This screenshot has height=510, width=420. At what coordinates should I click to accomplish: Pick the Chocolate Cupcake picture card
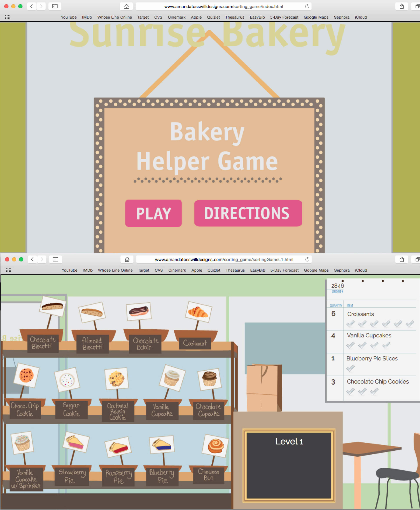pyautogui.click(x=209, y=379)
